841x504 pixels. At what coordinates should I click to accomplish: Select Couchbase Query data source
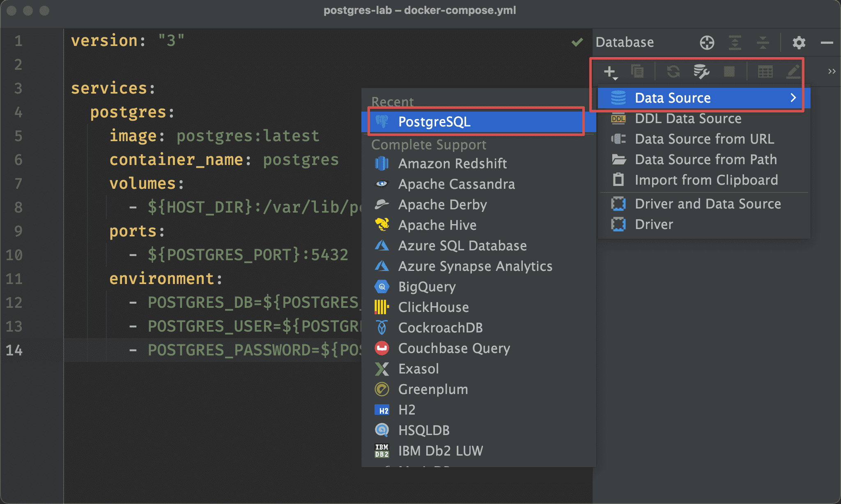click(478, 348)
